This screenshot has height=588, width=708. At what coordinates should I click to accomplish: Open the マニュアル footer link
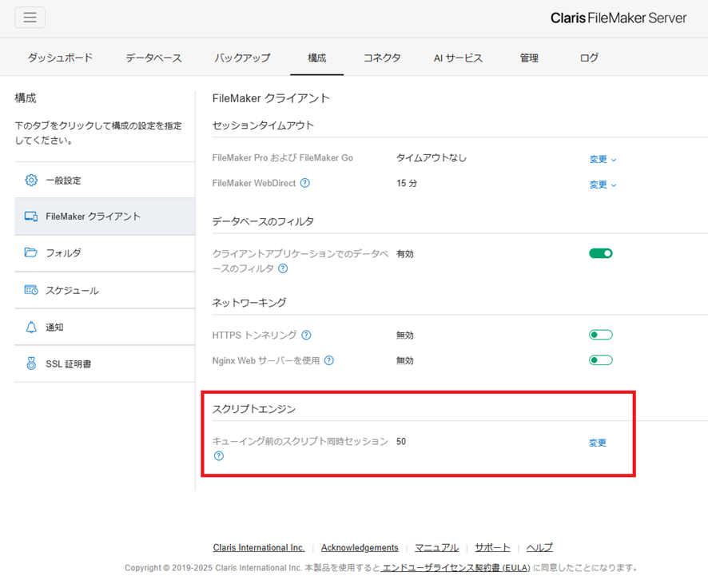(436, 547)
